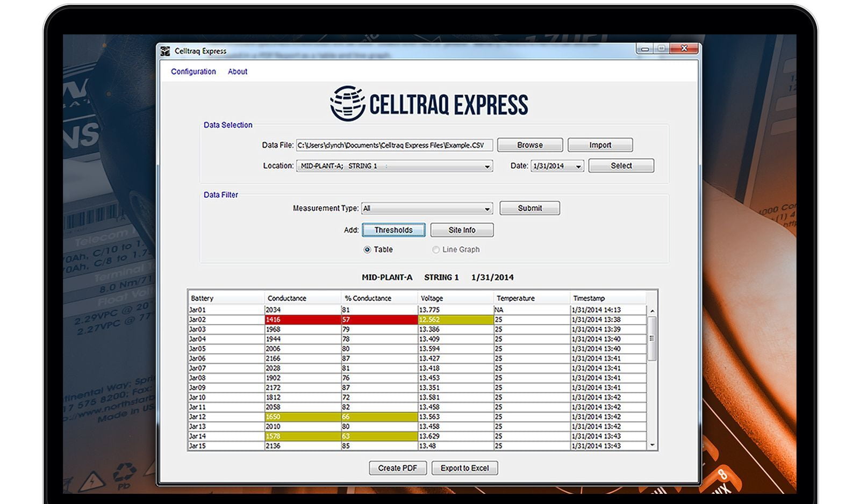The width and height of the screenshot is (860, 504).
Task: Open the Site Info dialog
Action: [x=462, y=230]
